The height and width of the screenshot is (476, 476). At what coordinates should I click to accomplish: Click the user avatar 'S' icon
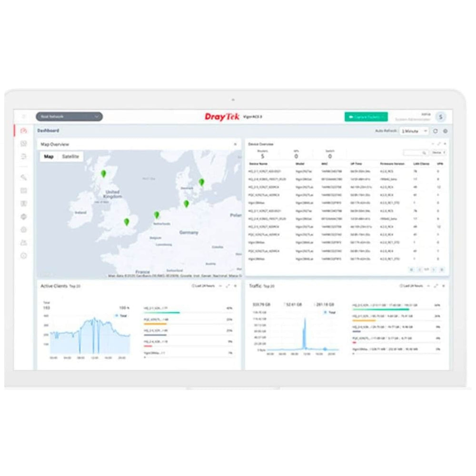coord(441,117)
